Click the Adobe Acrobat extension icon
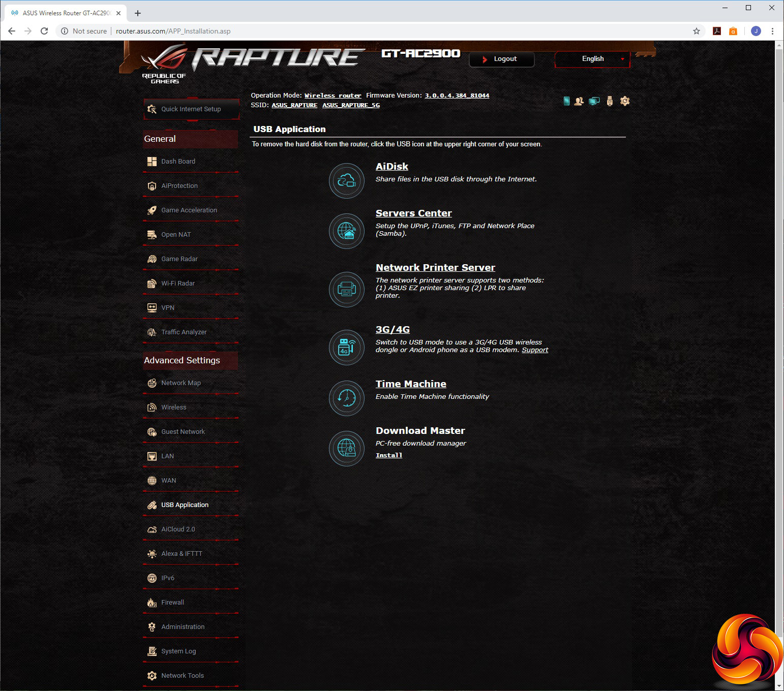Screen dimensions: 784x691 717,31
